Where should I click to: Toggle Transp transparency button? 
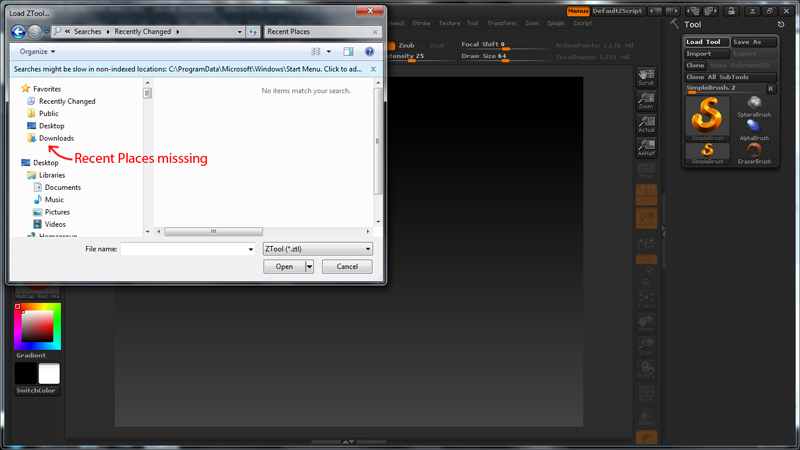pyautogui.click(x=646, y=417)
